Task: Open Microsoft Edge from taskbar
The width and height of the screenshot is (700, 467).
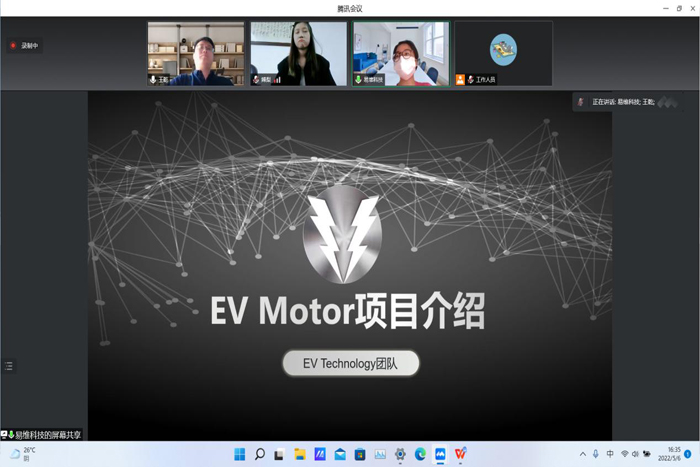Action: [x=420, y=454]
